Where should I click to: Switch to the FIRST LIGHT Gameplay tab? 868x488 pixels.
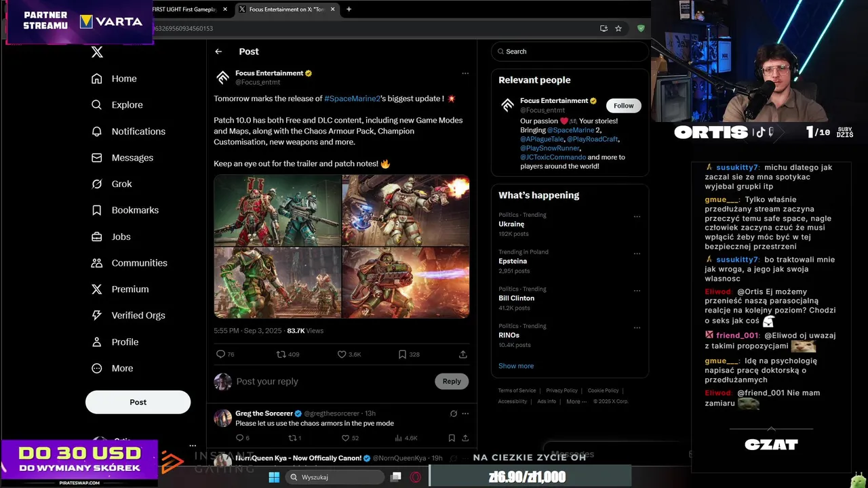click(189, 9)
